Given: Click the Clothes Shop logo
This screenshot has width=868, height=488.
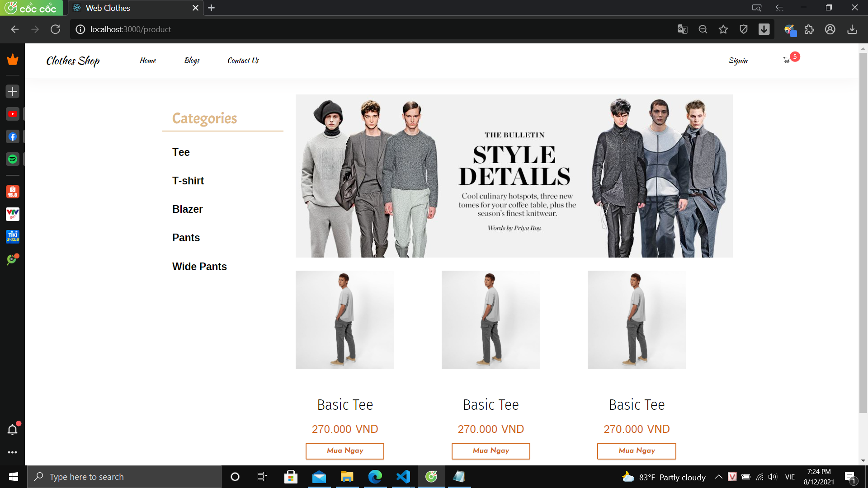Looking at the screenshot, I should pyautogui.click(x=73, y=61).
